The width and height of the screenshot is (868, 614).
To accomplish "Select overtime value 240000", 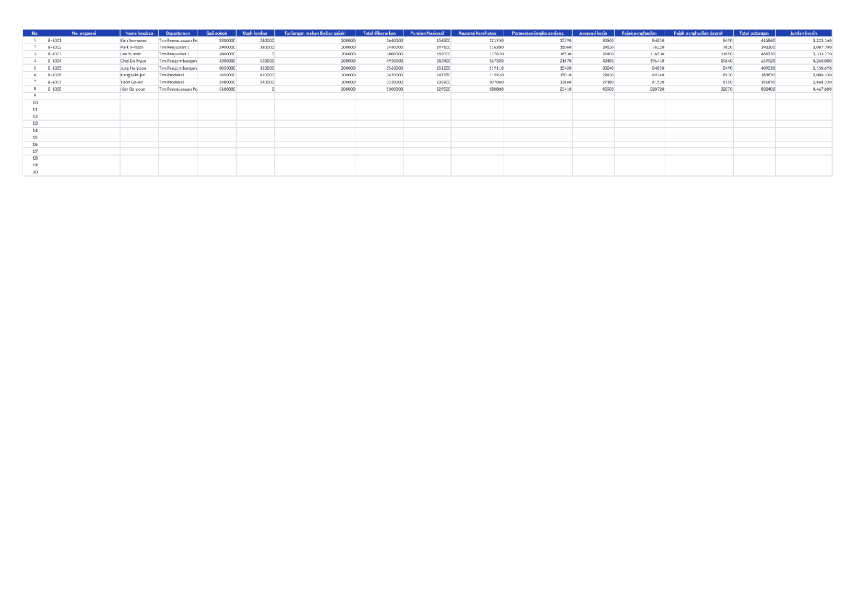I will 255,41.
